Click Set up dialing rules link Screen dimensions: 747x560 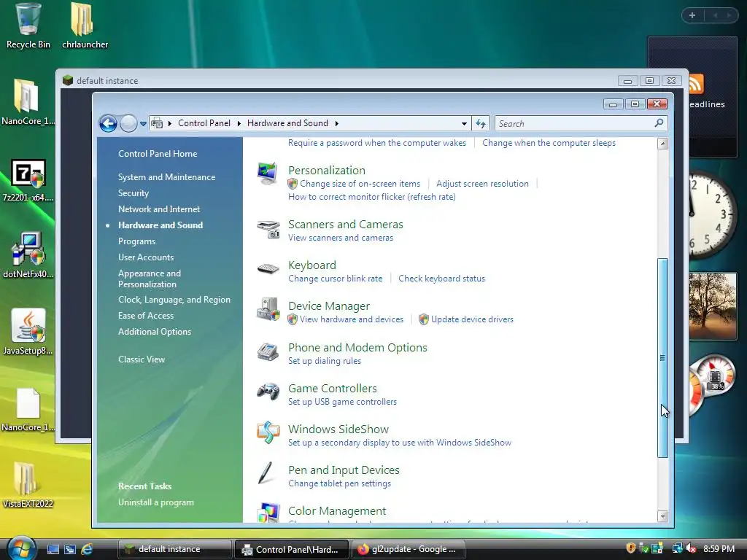click(x=325, y=361)
